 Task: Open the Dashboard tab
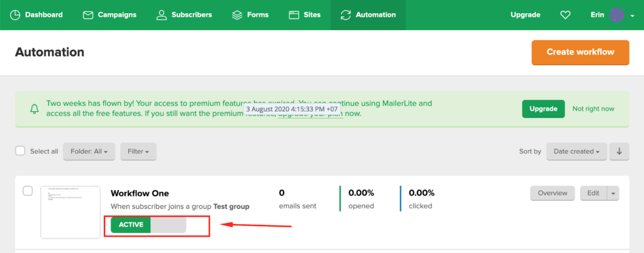[x=36, y=15]
